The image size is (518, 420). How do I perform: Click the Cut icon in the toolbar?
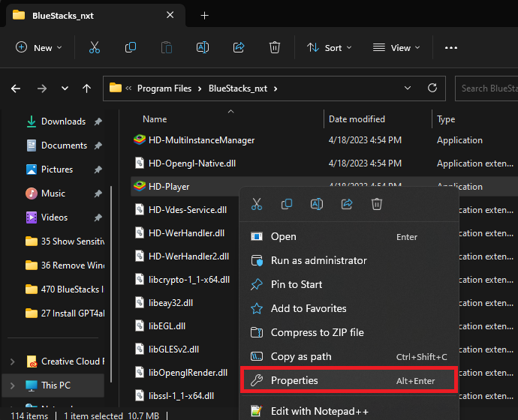coord(95,47)
